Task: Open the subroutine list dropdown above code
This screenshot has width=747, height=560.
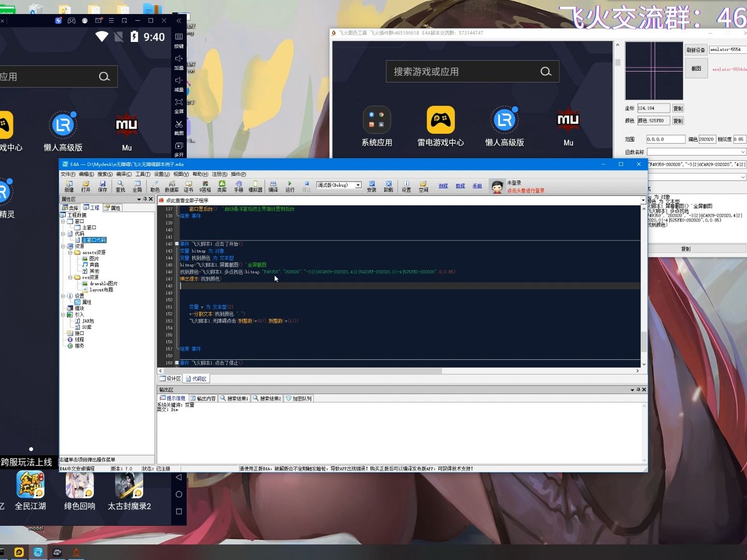Action: 643,200
